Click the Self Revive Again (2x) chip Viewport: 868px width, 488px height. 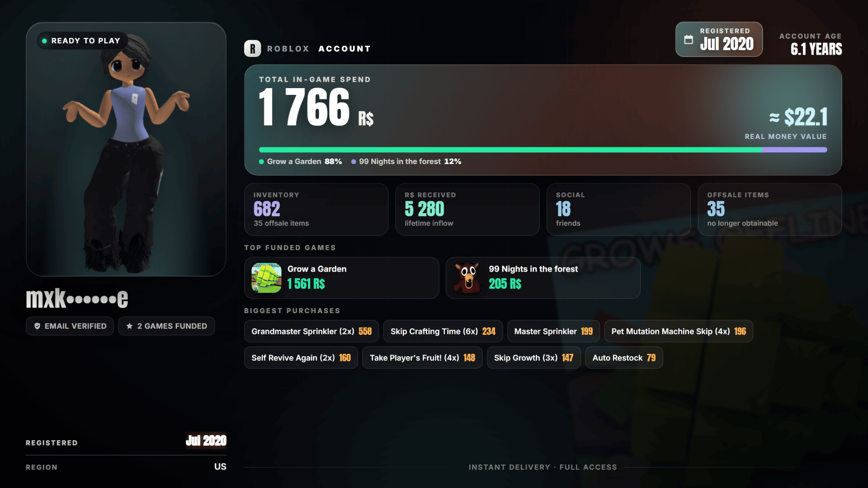301,357
